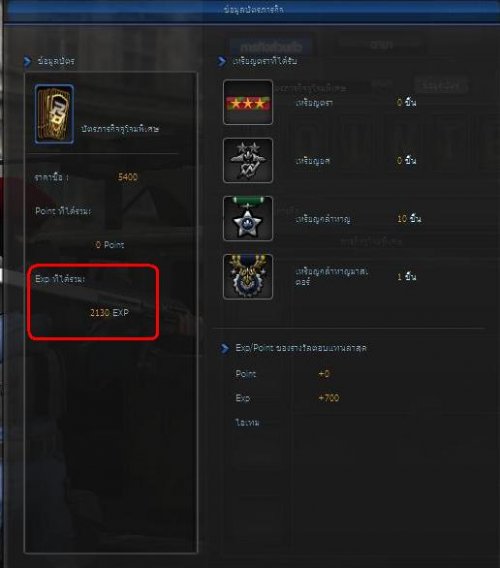
Task: Click the mission card name text
Action: pos(120,129)
